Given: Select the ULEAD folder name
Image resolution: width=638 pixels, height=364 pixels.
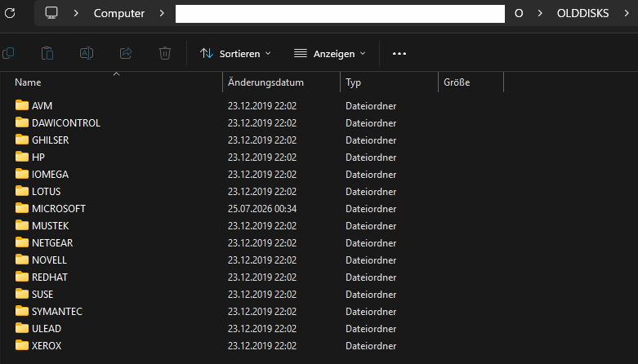Looking at the screenshot, I should (47, 328).
